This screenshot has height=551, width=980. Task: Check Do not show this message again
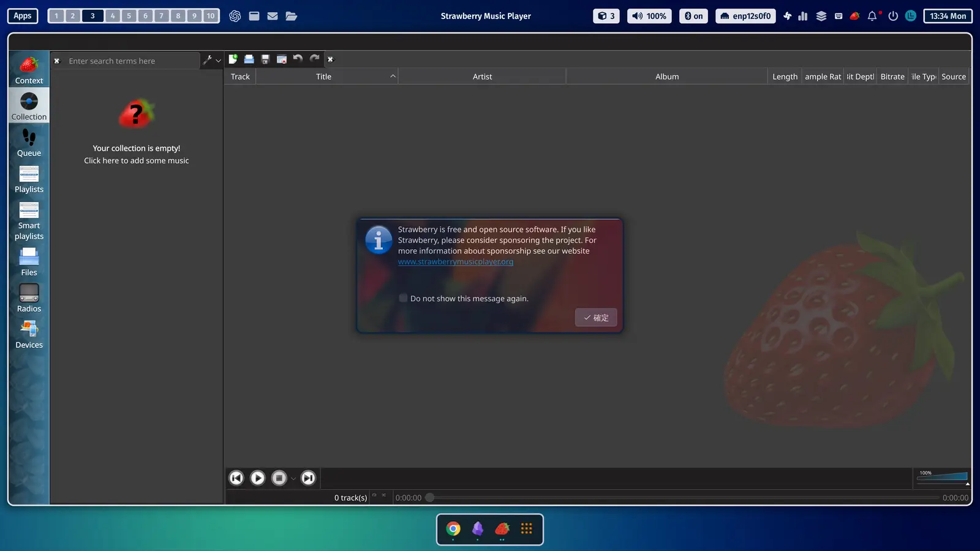coord(403,298)
